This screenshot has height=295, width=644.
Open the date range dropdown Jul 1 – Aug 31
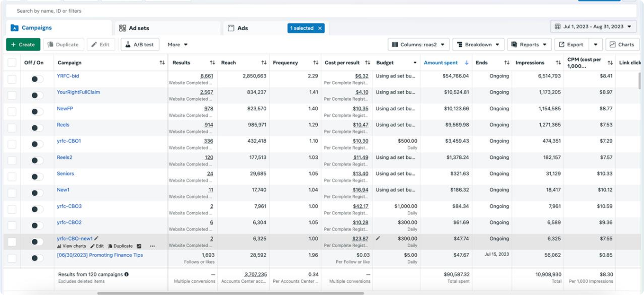(594, 26)
